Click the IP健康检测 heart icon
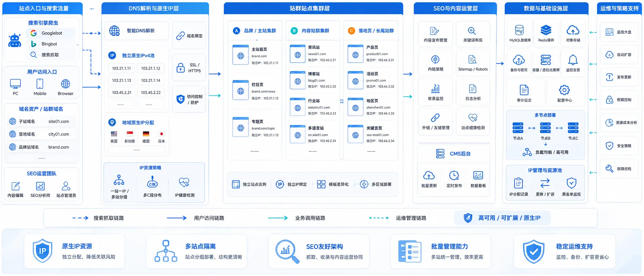This screenshot has height=276, width=644. point(184,183)
